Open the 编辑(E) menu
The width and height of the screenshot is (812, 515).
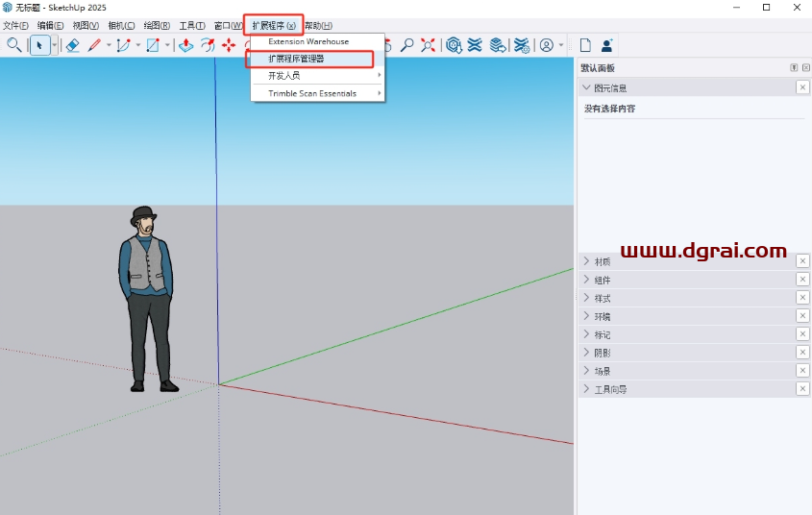(x=50, y=25)
